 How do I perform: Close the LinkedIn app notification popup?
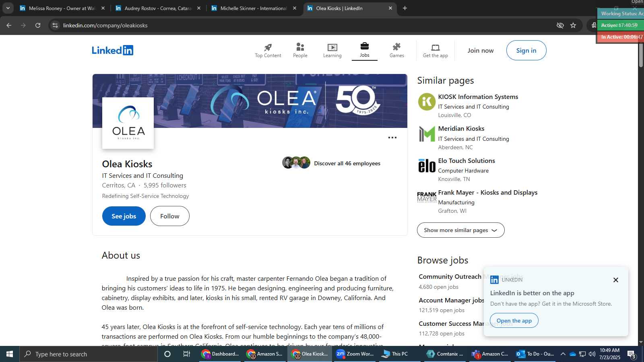(615, 280)
